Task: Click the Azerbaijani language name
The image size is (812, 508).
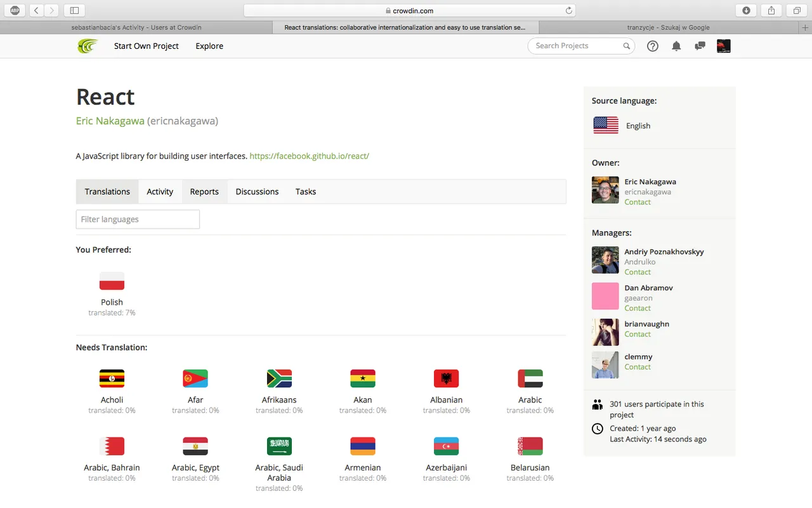Action: (x=446, y=468)
